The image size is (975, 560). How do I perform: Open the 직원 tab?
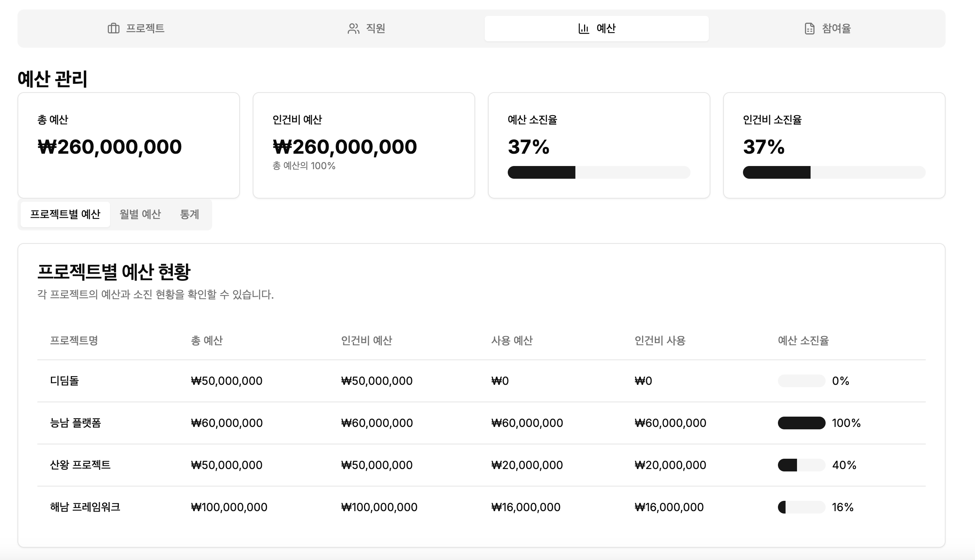(x=366, y=29)
